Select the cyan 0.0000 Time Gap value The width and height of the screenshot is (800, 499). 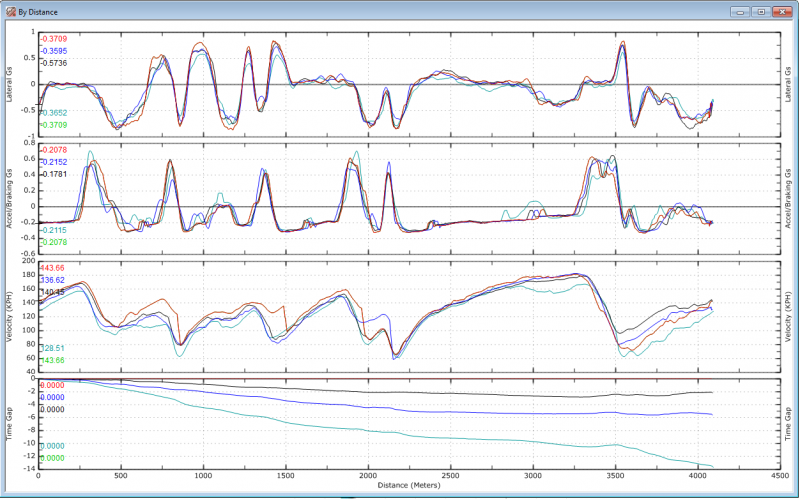click(53, 446)
